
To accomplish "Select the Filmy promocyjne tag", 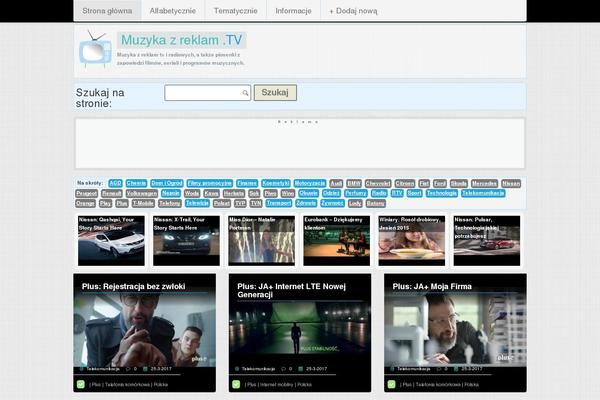I will click(x=210, y=183).
